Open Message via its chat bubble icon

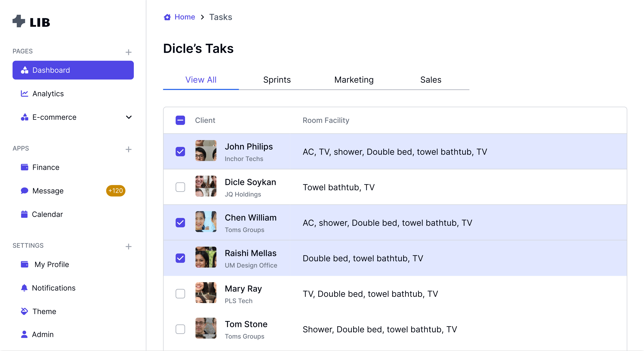coord(24,191)
